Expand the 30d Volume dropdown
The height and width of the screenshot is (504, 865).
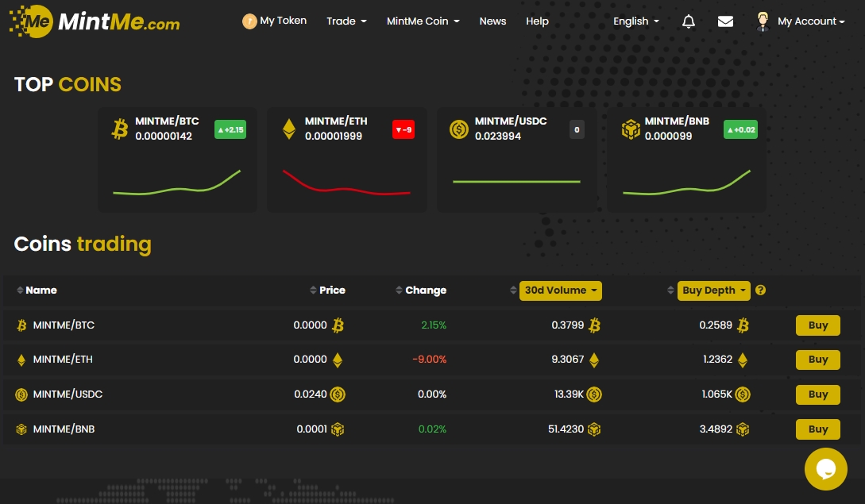point(560,290)
